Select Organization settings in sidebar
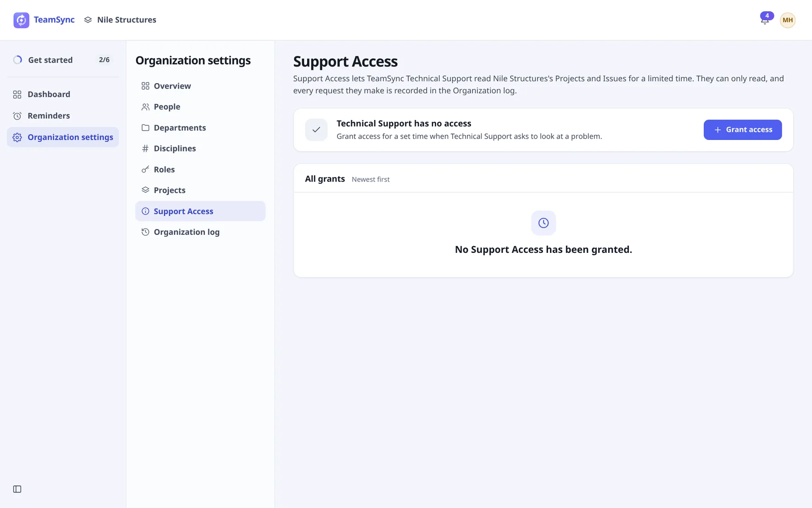 pos(63,137)
